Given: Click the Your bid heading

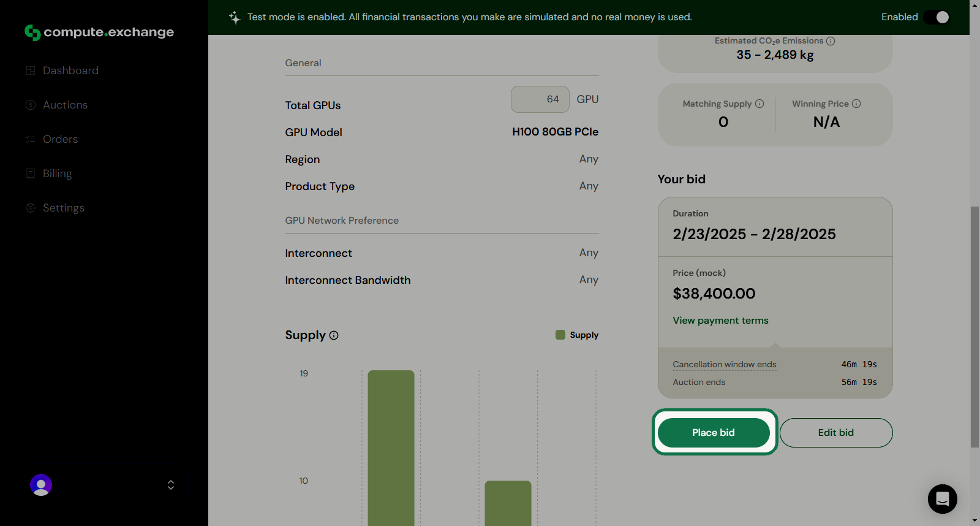Looking at the screenshot, I should coord(682,179).
